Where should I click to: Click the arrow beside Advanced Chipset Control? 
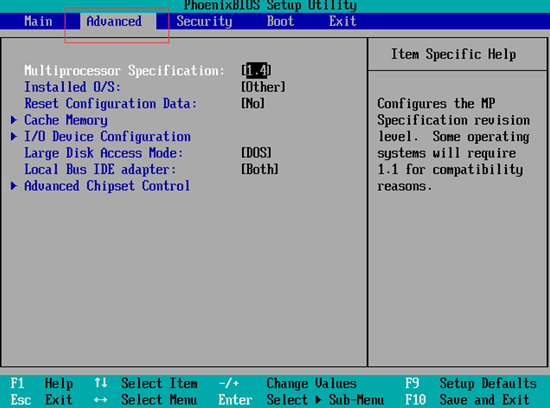point(14,186)
